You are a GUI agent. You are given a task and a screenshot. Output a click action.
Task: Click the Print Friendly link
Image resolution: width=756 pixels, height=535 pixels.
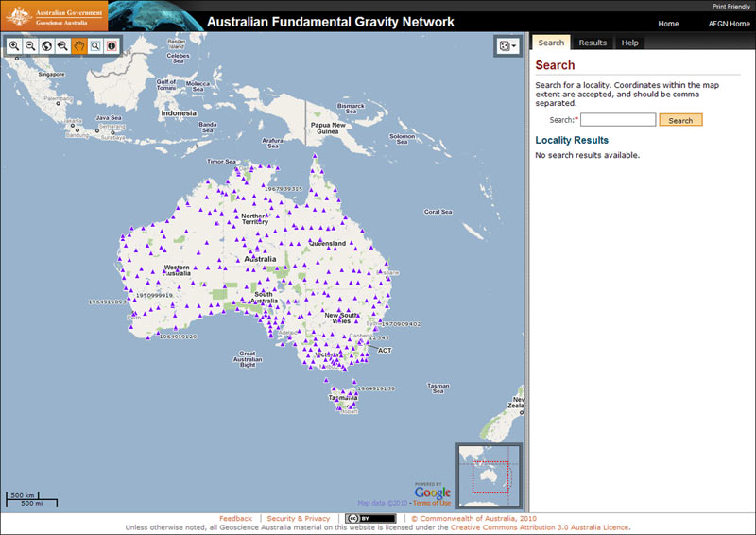[732, 6]
